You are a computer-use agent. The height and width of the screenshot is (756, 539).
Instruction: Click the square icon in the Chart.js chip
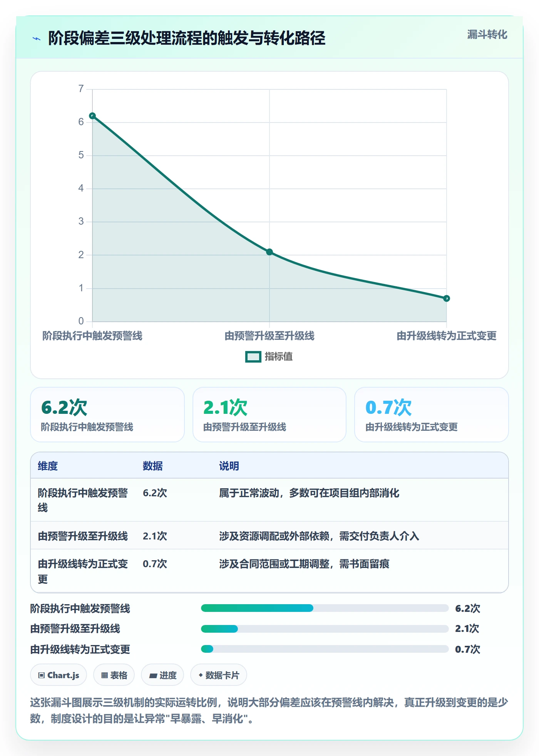42,675
